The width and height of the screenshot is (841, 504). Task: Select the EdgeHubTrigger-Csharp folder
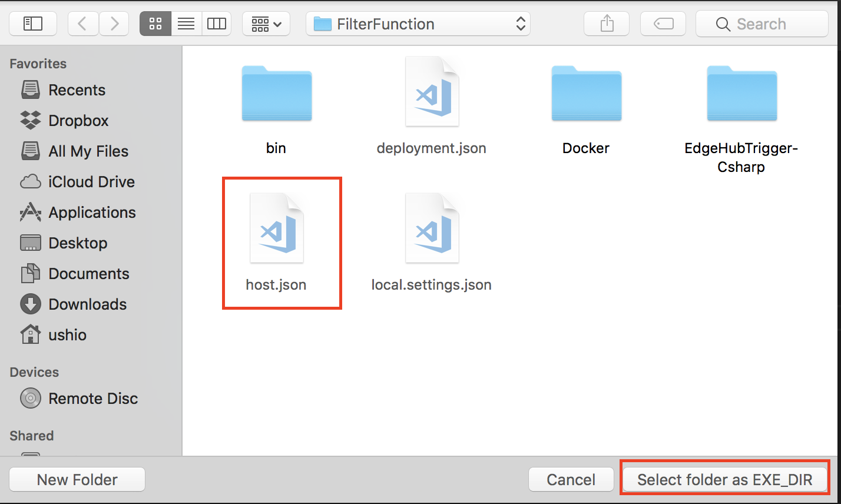(x=741, y=119)
